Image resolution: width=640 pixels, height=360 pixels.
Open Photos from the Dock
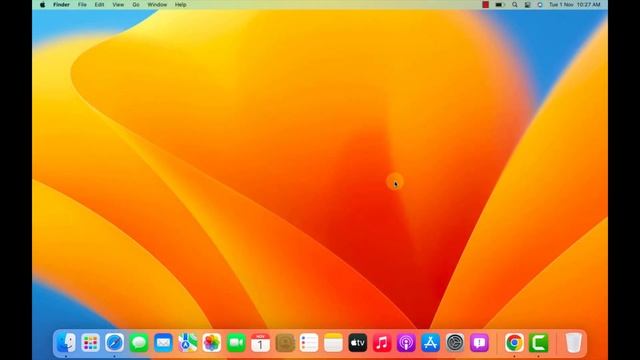(212, 342)
